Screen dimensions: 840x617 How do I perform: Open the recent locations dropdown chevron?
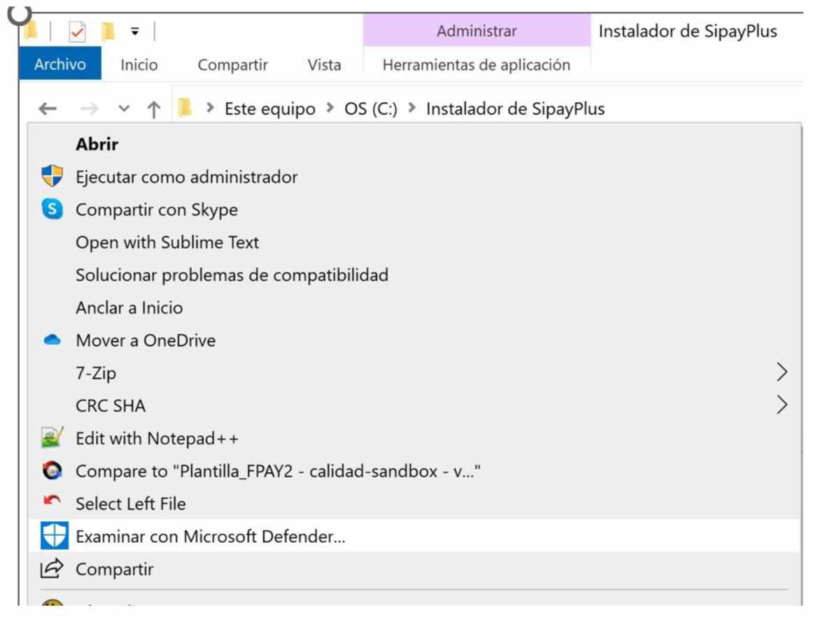coord(125,109)
